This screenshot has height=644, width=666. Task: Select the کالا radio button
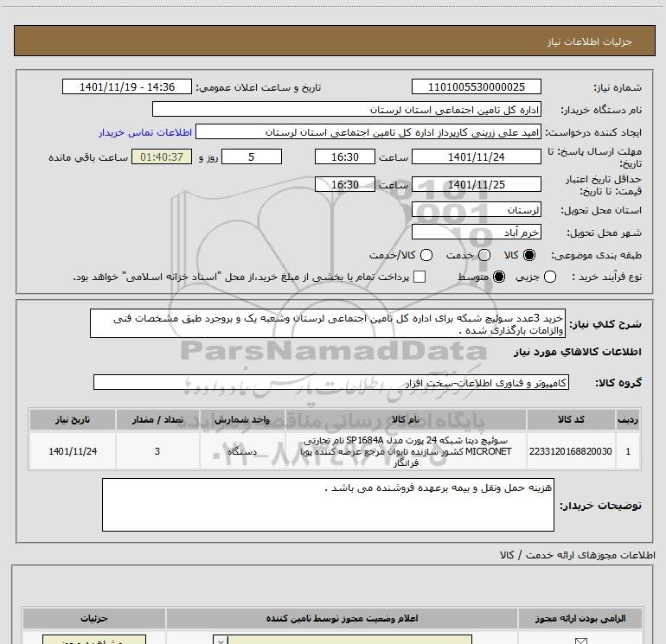pyautogui.click(x=529, y=255)
